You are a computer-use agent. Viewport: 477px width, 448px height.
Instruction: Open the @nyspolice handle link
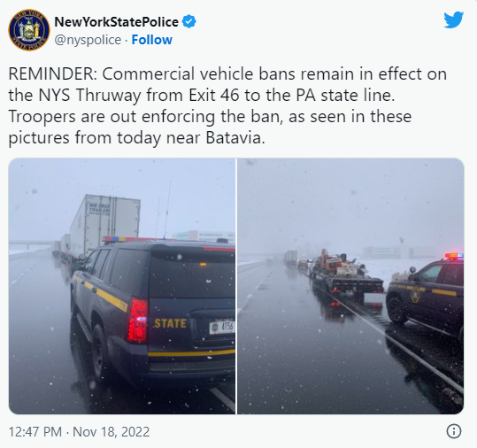pyautogui.click(x=88, y=40)
